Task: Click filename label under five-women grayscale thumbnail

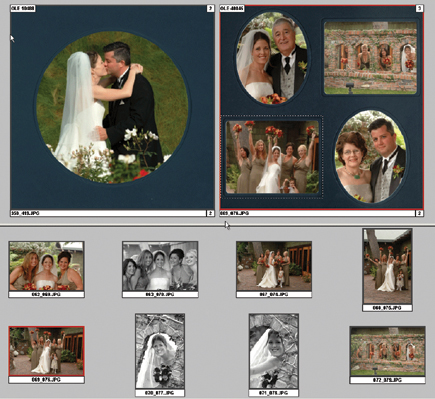Action: 160,295
